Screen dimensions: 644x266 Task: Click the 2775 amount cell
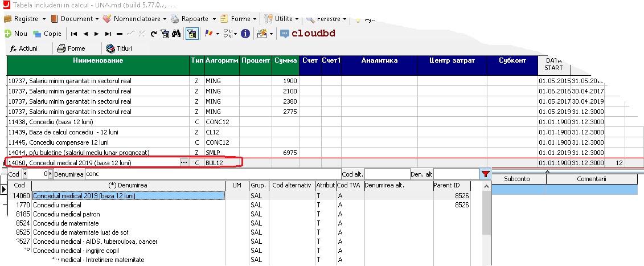click(285, 112)
